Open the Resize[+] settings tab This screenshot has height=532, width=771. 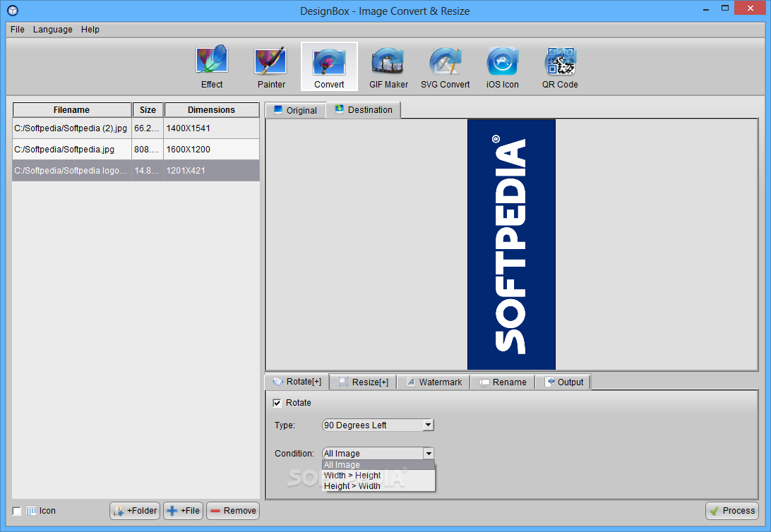point(364,382)
